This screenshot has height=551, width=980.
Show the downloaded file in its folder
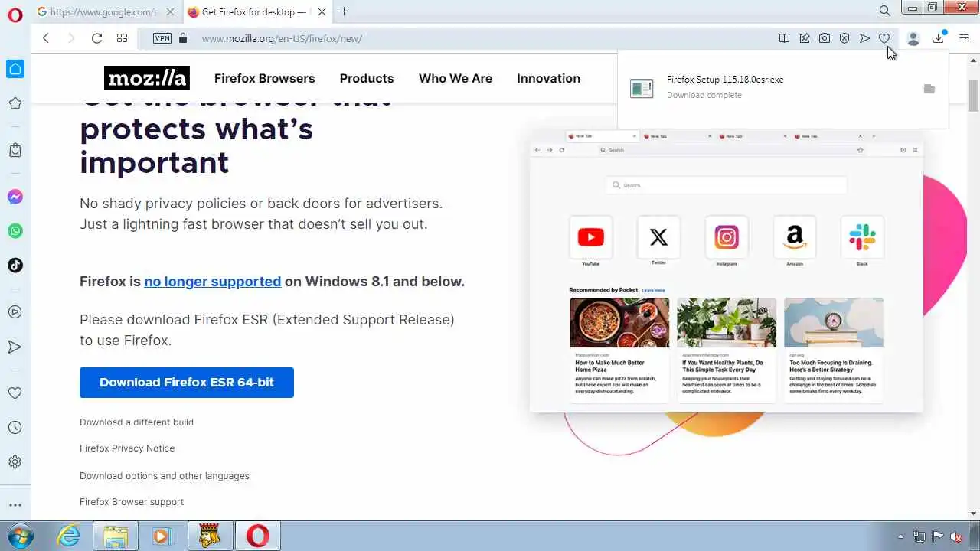pos(929,89)
